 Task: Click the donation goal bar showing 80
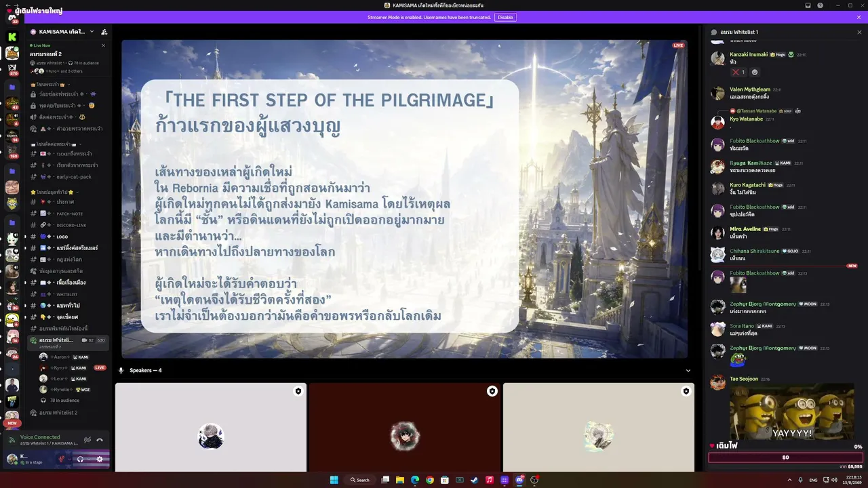(x=785, y=457)
